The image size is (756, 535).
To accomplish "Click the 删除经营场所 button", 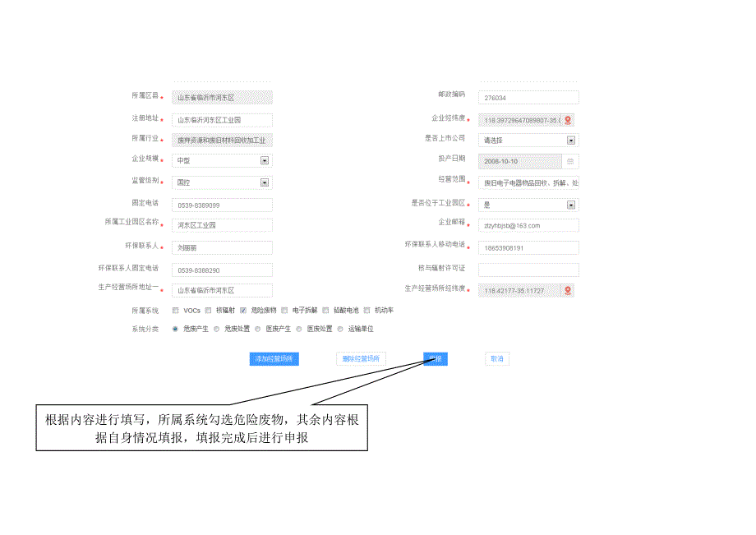I will pyautogui.click(x=361, y=359).
